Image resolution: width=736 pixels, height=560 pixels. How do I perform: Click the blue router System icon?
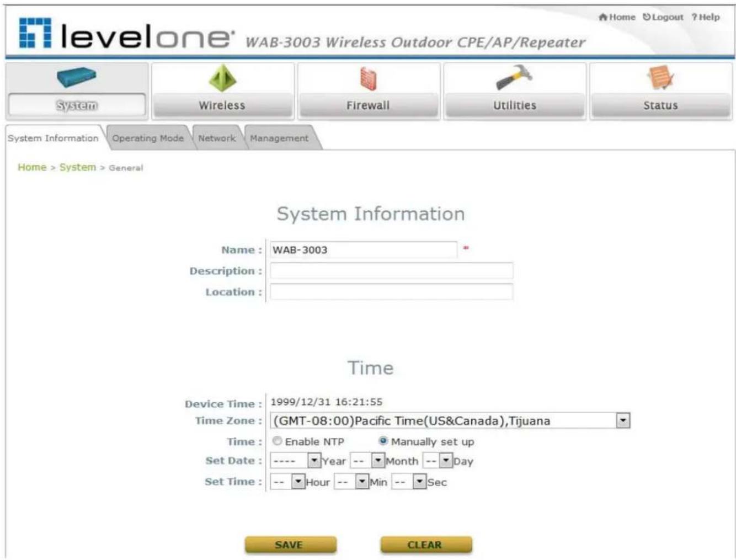tap(76, 77)
